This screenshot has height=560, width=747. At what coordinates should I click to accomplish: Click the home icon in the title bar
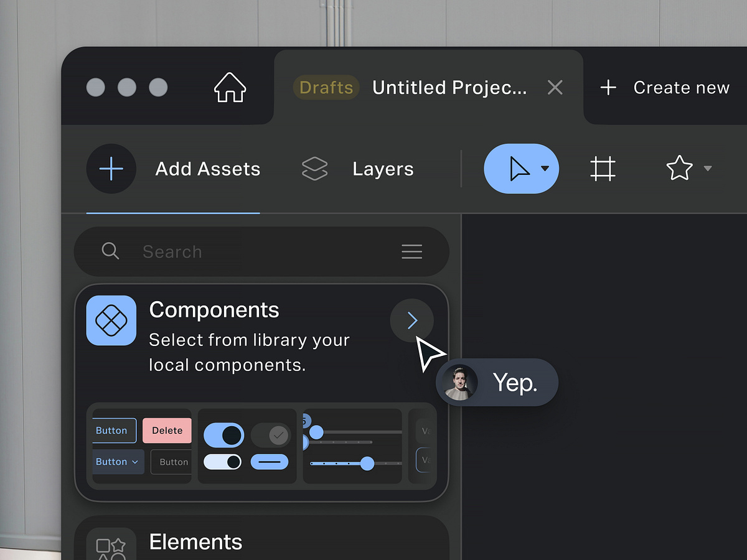pyautogui.click(x=229, y=88)
